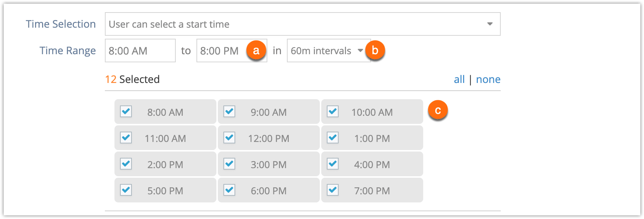Click the 'none' link to deselect

click(488, 79)
